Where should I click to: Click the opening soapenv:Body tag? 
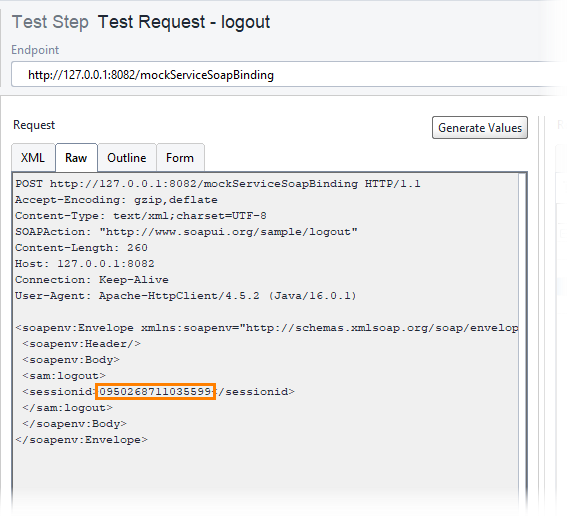pyautogui.click(x=71, y=360)
